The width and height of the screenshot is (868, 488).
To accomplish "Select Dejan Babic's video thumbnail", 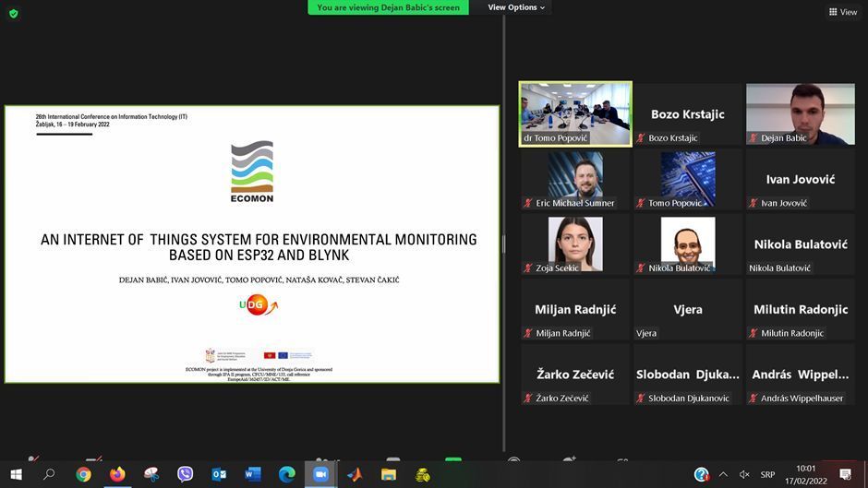I will (x=800, y=113).
